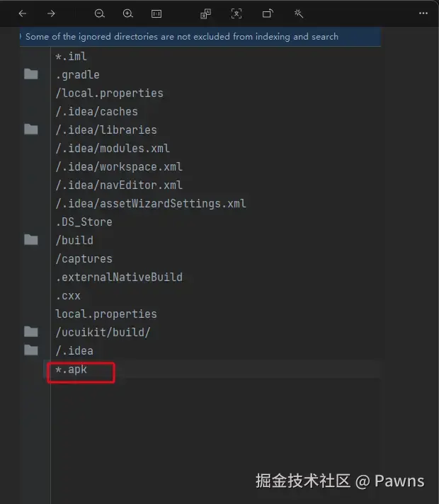Click the folder icon beside /build
The width and height of the screenshot is (439, 504).
[x=30, y=240]
